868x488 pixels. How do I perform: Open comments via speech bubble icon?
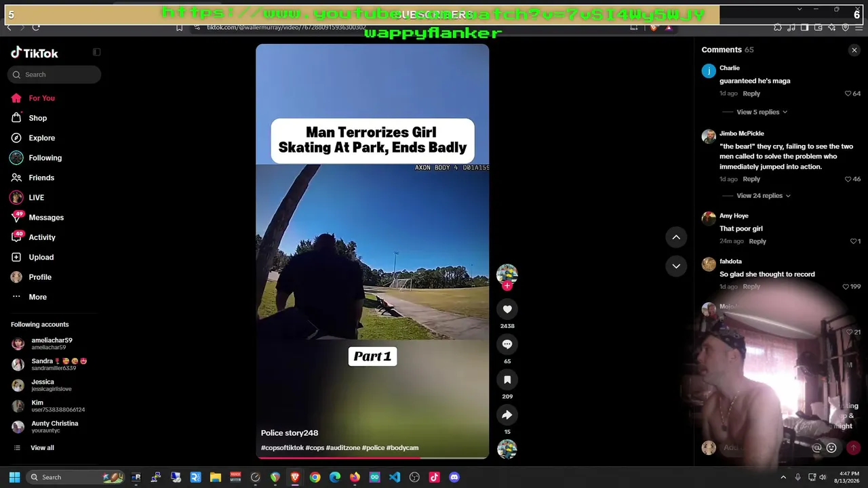point(507,344)
